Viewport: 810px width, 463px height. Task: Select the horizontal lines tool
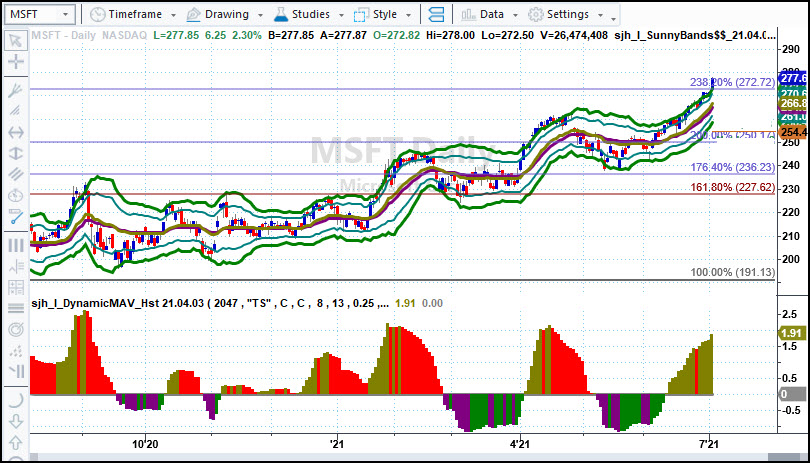[16, 308]
